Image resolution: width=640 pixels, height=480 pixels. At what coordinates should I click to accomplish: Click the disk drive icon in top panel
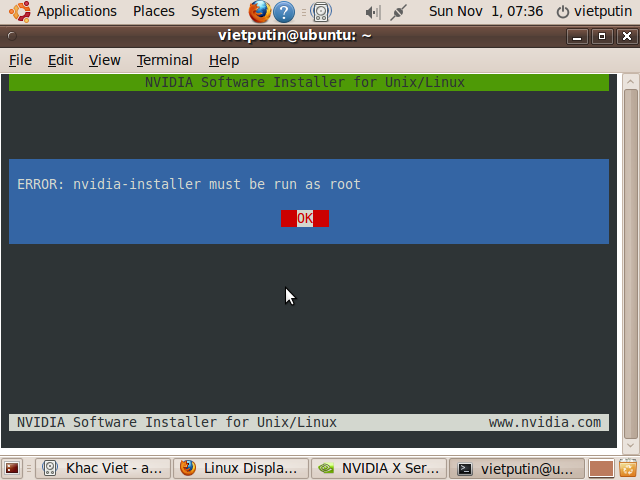pyautogui.click(x=321, y=12)
